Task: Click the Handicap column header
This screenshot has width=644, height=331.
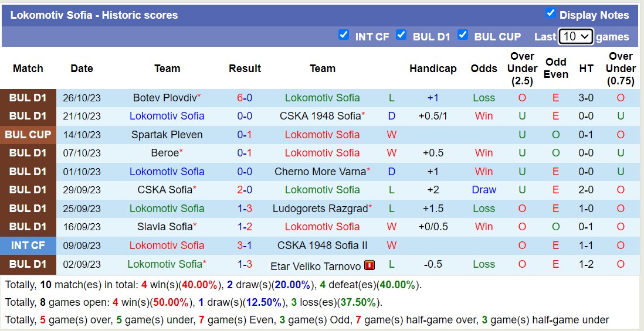Action: pyautogui.click(x=433, y=69)
